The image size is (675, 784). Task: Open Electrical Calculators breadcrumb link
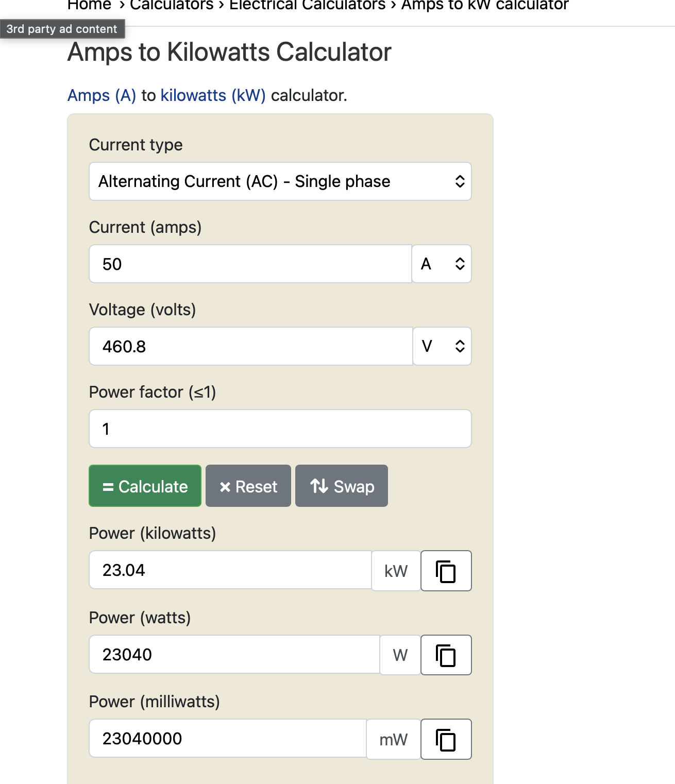tap(307, 5)
